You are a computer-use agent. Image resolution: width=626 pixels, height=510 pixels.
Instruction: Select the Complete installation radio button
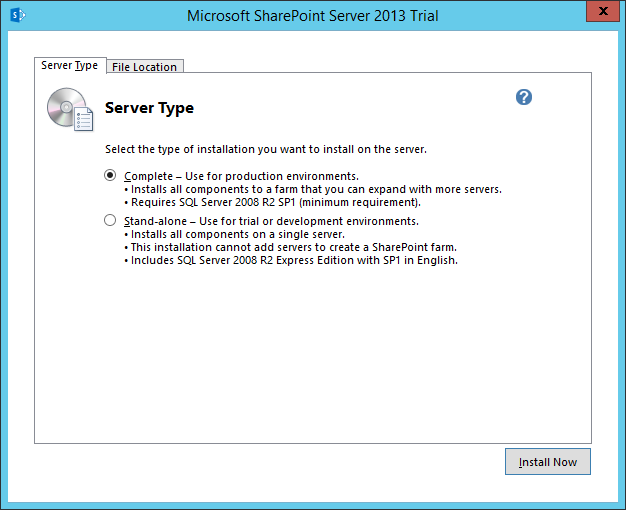[110, 175]
